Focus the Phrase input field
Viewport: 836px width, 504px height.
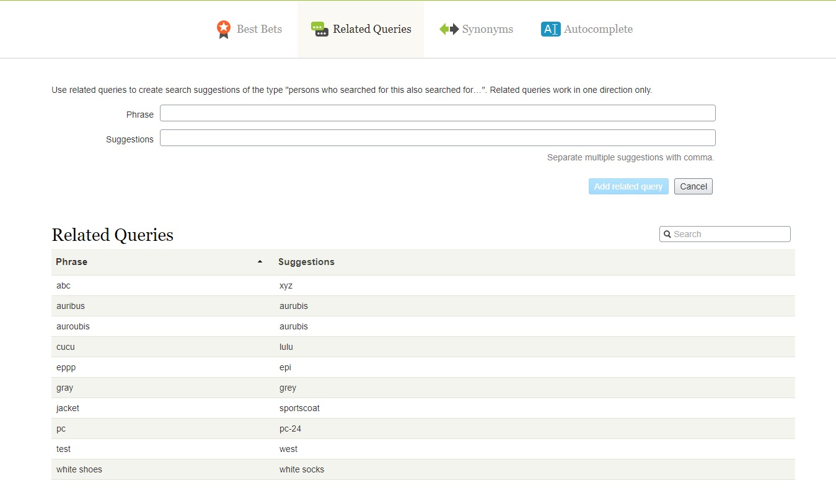(437, 113)
